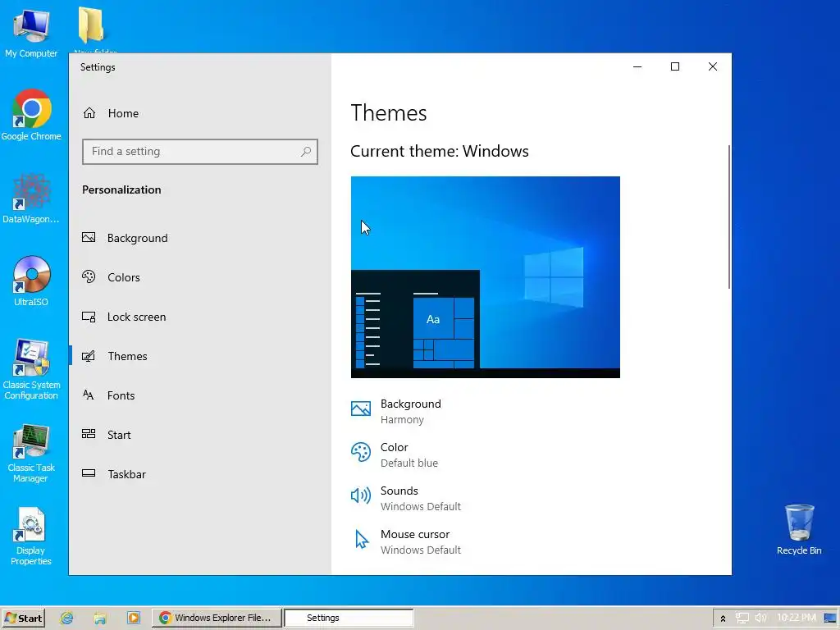
Task: Click the search magnifier icon
Action: click(306, 152)
